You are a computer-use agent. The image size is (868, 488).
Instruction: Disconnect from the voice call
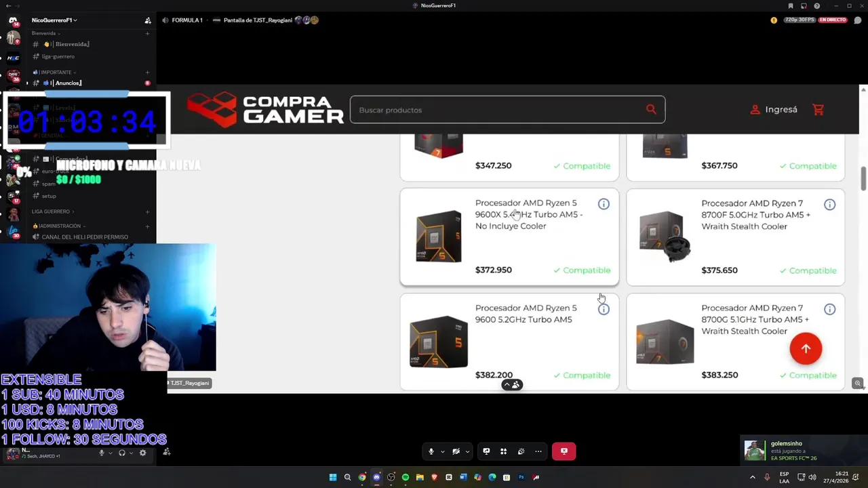tap(564, 451)
